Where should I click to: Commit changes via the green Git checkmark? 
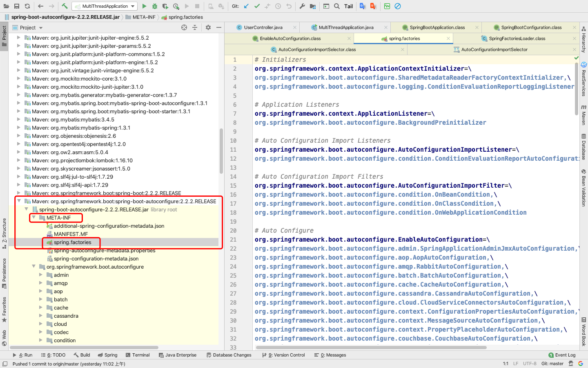[257, 6]
